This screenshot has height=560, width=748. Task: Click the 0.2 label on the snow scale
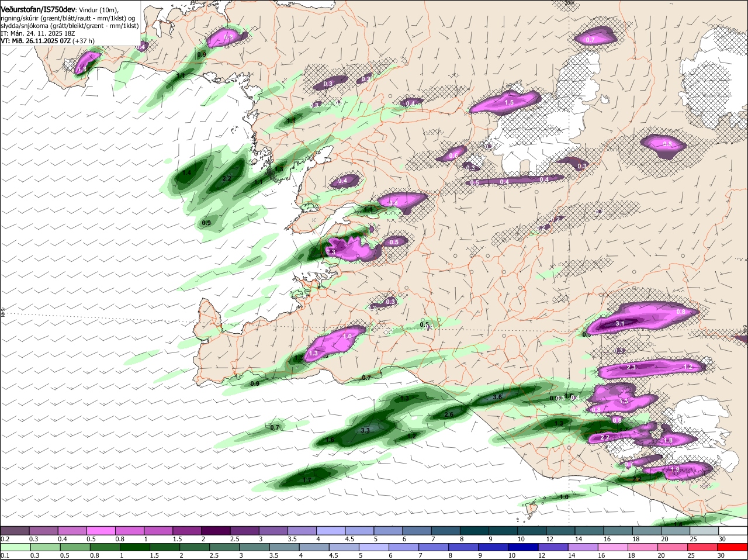coord(5,538)
